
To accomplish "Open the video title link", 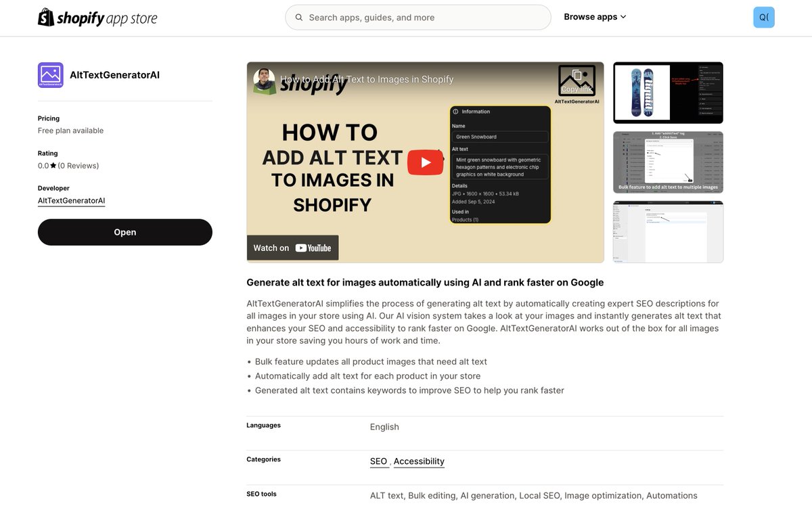I will 367,79.
